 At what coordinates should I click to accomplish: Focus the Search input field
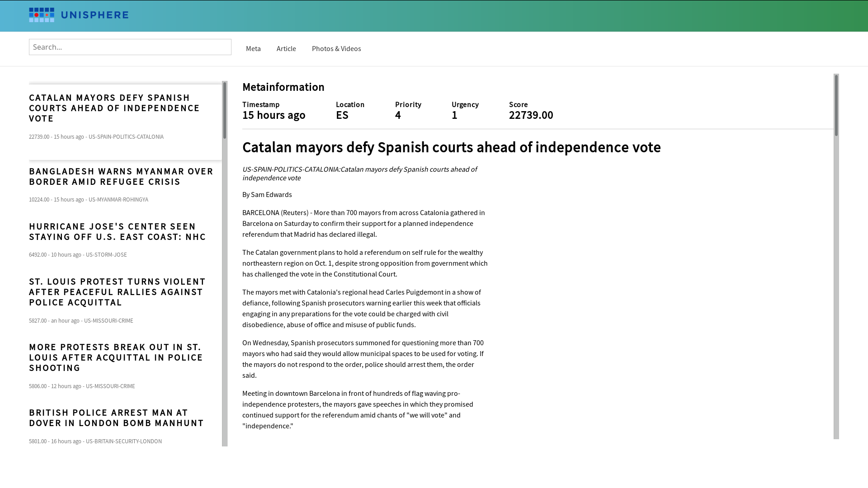click(130, 47)
